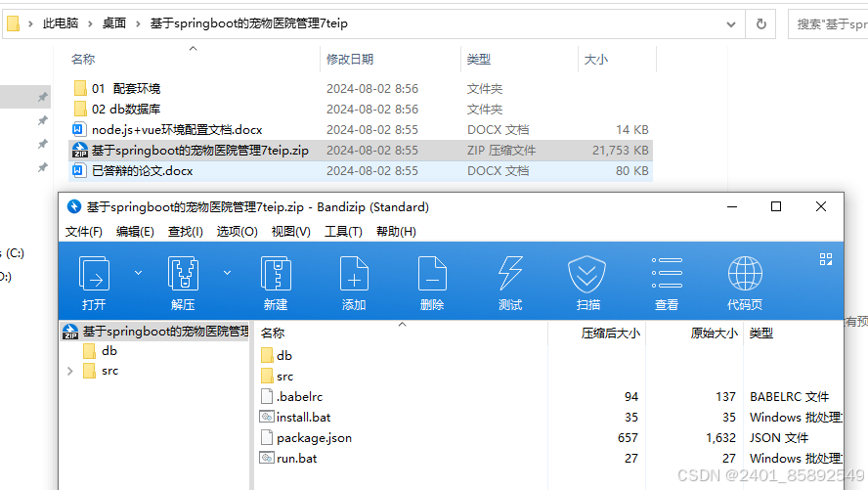Image resolution: width=868 pixels, height=490 pixels.
Task: Click the BABELRC 文件 type cell
Action: click(x=790, y=397)
